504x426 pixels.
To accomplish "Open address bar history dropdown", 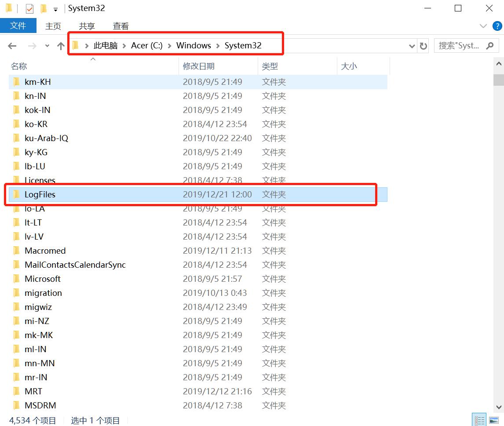I will (412, 46).
